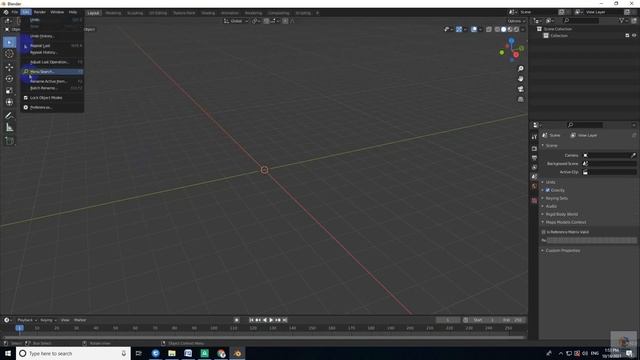Open Preferences from Edit menu
Image resolution: width=640 pixels, height=360 pixels.
pos(52,107)
